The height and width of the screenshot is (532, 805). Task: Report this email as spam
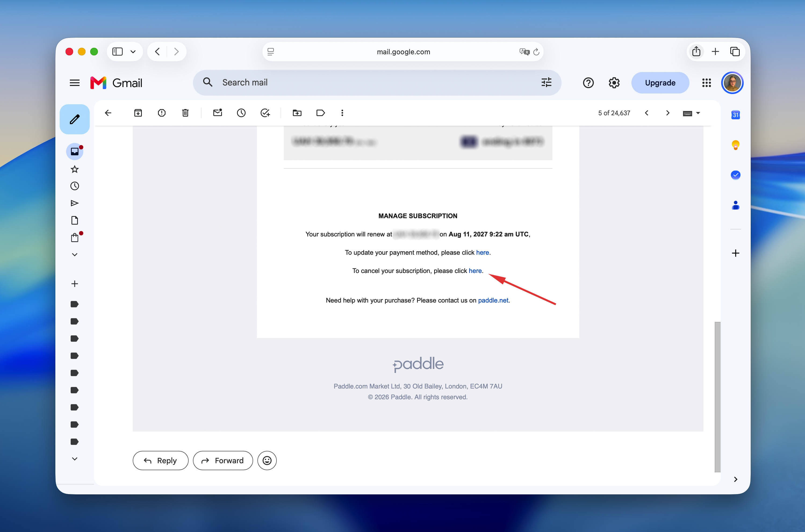point(162,113)
